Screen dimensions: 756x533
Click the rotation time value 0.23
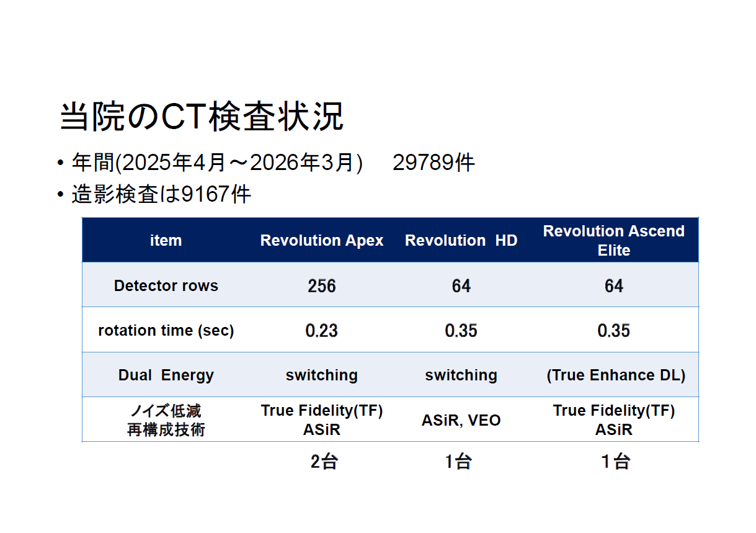click(x=322, y=331)
